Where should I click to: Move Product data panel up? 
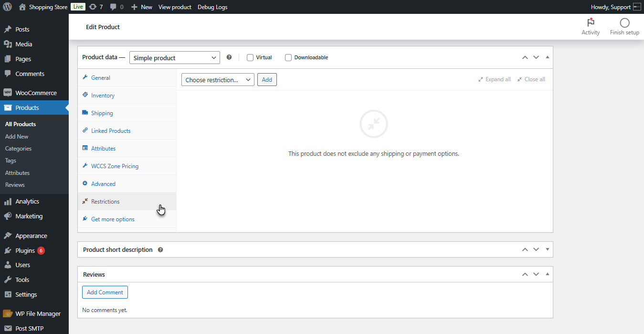point(525,57)
